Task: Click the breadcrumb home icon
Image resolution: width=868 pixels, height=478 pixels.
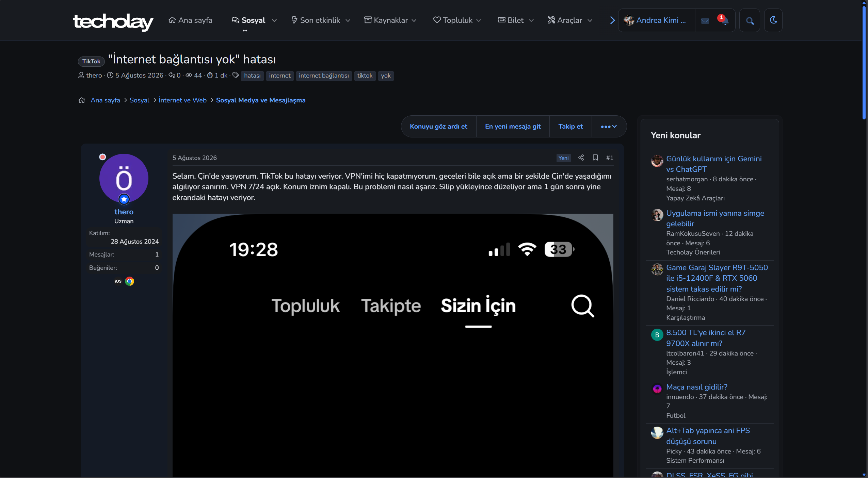Action: [82, 100]
